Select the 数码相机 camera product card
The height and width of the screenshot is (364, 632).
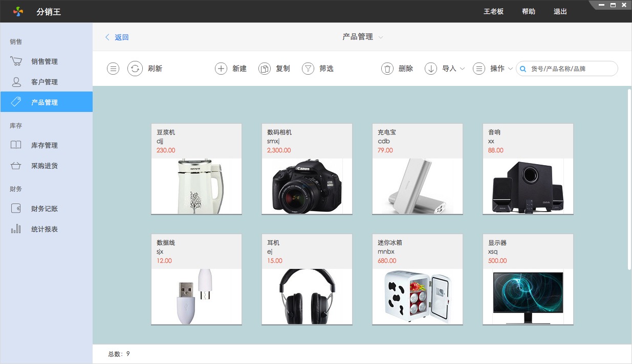tap(307, 169)
